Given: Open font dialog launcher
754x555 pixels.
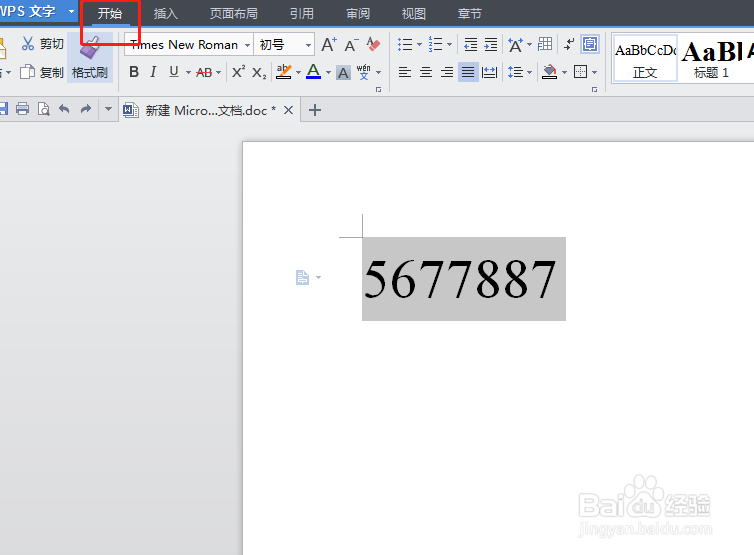Looking at the screenshot, I should click(378, 89).
